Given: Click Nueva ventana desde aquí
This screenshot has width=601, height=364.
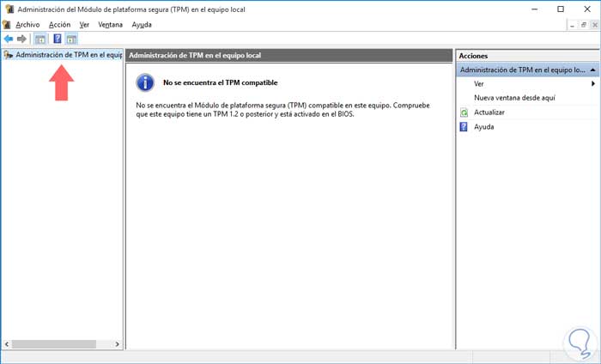Looking at the screenshot, I should coord(514,98).
